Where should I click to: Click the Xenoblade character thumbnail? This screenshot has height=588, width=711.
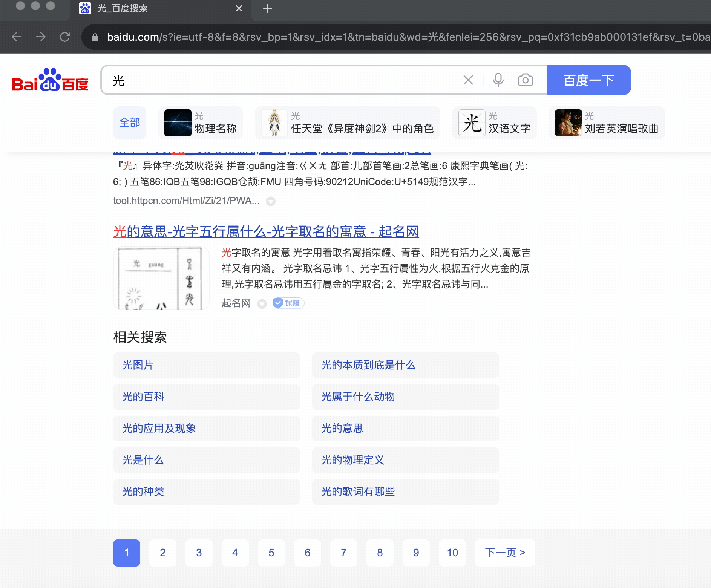(x=274, y=123)
